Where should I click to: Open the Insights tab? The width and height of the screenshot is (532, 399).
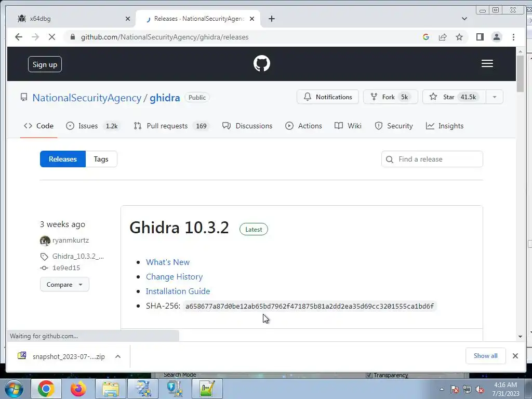445,126
